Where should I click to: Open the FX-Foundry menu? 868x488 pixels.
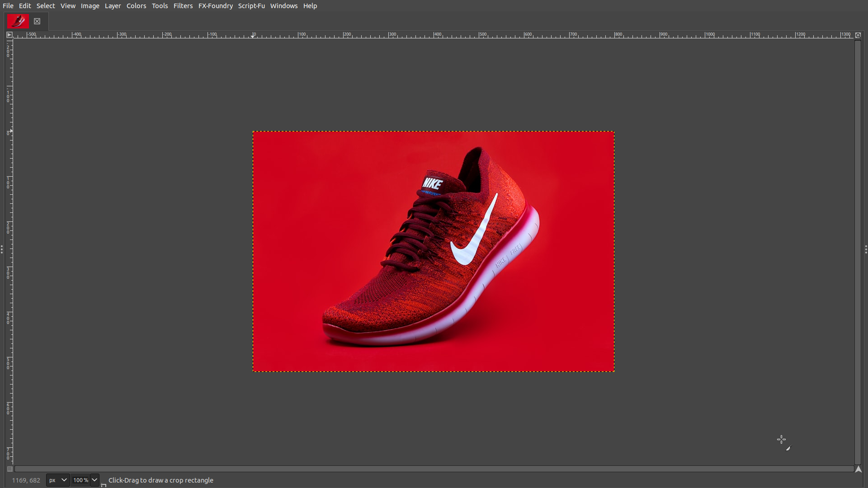215,6
